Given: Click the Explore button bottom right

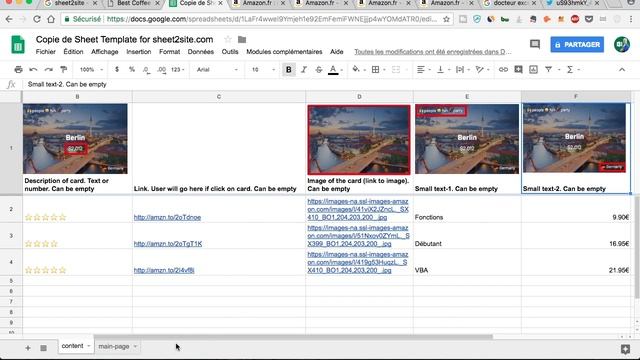Looking at the screenshot, I should click(625, 349).
